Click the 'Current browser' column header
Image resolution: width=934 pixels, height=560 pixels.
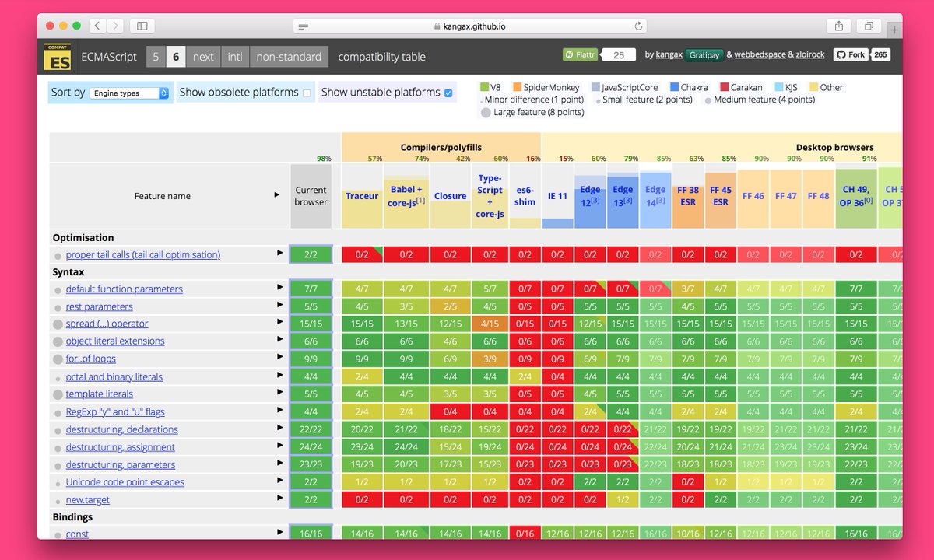pos(311,196)
